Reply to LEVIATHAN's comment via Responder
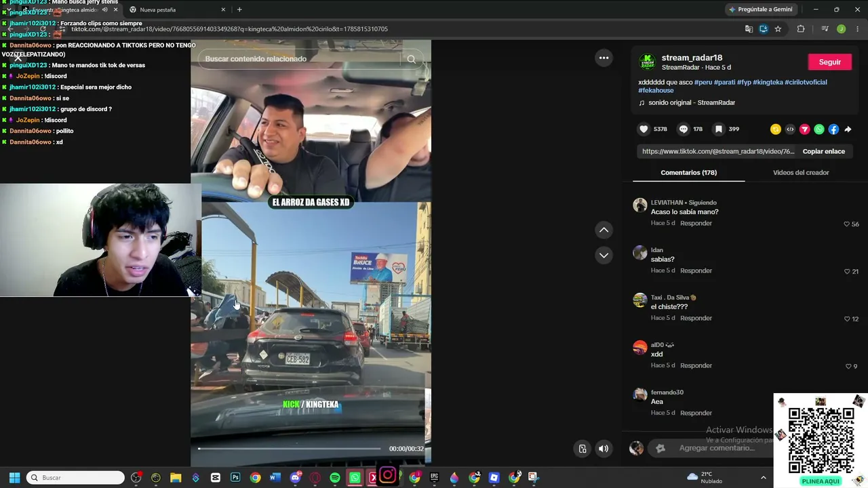The image size is (868, 488). click(x=696, y=224)
